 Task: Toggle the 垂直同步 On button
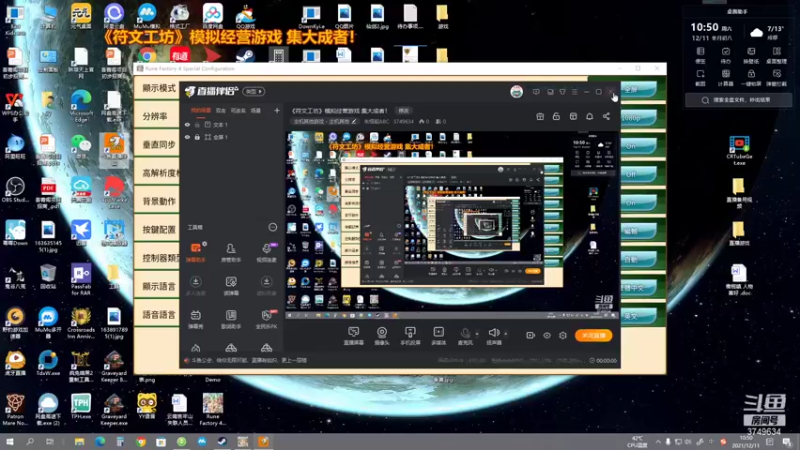638,146
